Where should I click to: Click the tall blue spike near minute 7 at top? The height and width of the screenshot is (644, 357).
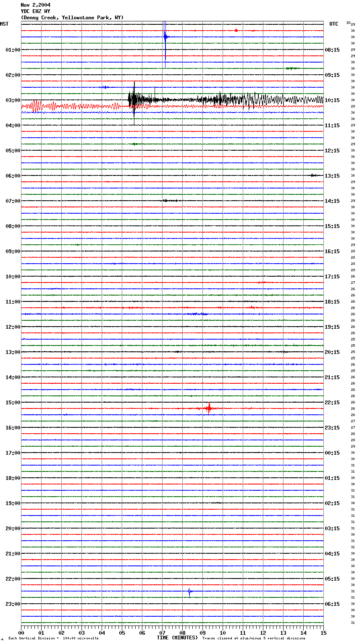click(x=165, y=37)
